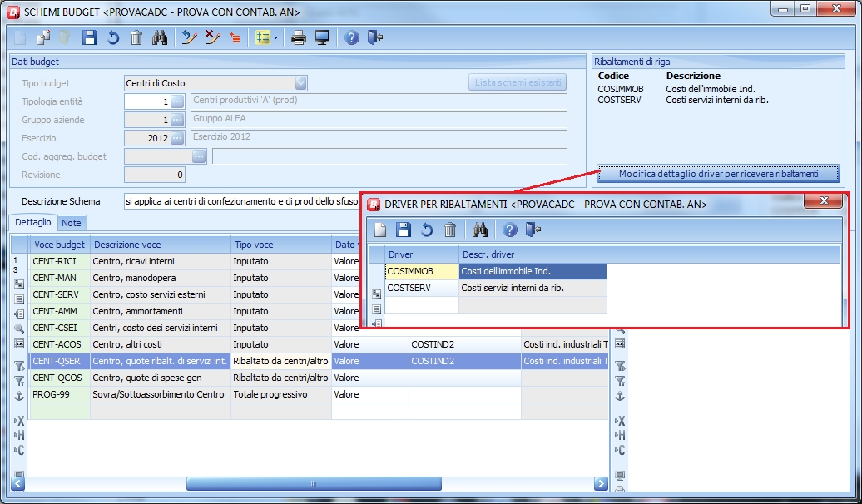Click the horizontal scrollbar right arrow
Screen dimensions: 862x504
601,484
